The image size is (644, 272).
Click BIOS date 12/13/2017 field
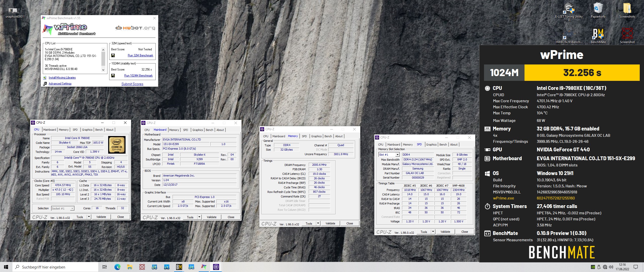click(199, 185)
